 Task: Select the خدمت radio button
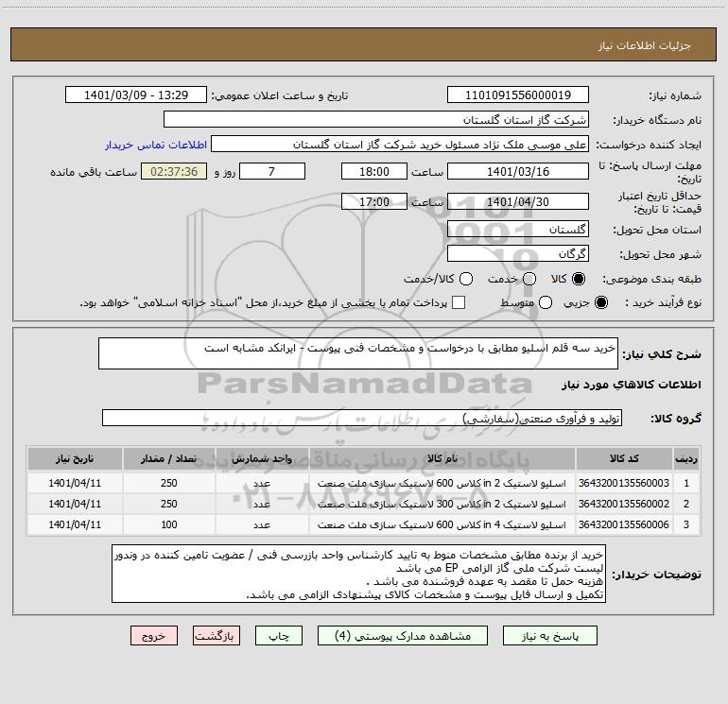(529, 279)
